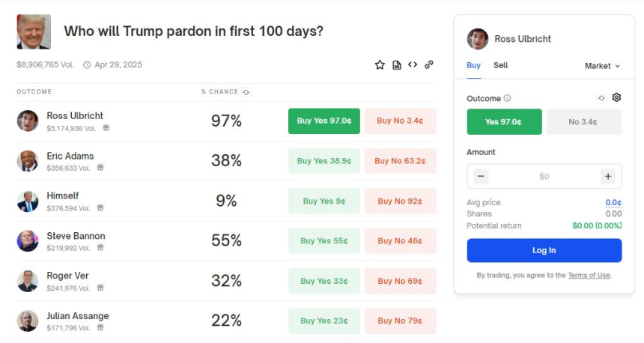The image size is (644, 343).
Task: Open the Terms of Use link
Action: click(x=589, y=276)
